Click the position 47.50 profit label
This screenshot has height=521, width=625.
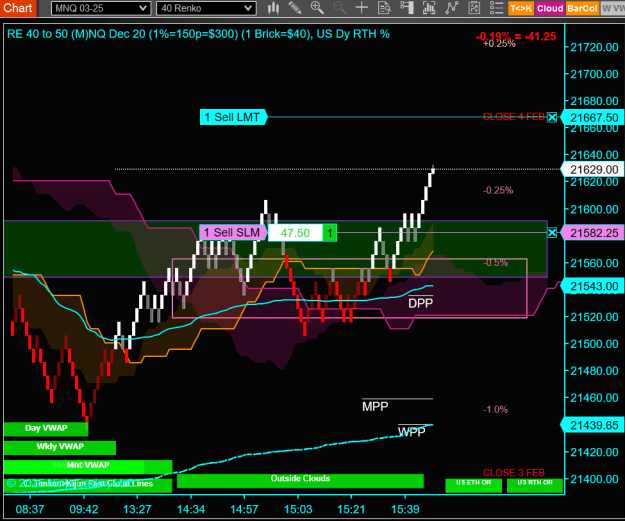pos(295,233)
